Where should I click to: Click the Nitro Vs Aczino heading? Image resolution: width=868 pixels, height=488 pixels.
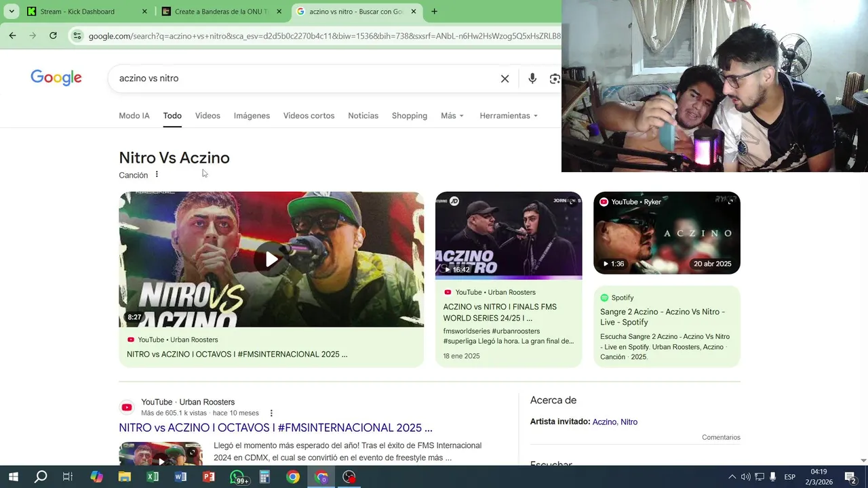pos(174,157)
